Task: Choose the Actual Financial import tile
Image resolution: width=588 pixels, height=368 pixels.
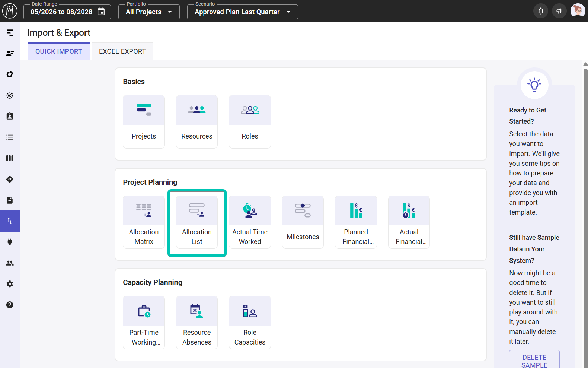Action: tap(409, 222)
